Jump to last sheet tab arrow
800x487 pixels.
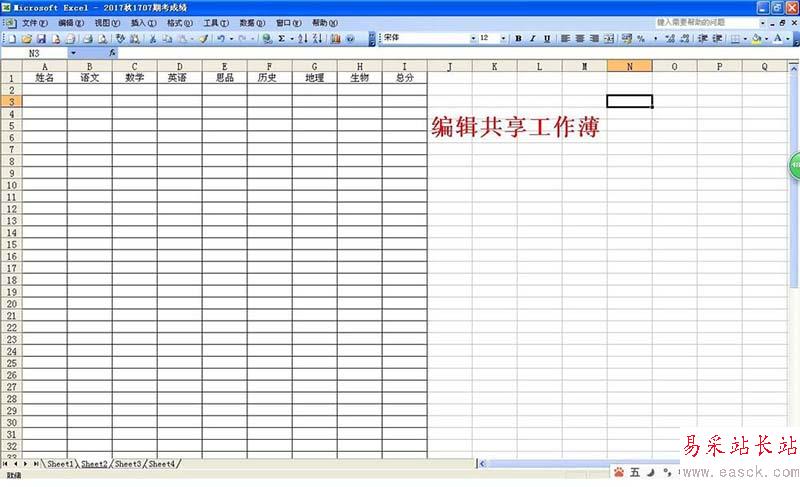click(36, 464)
